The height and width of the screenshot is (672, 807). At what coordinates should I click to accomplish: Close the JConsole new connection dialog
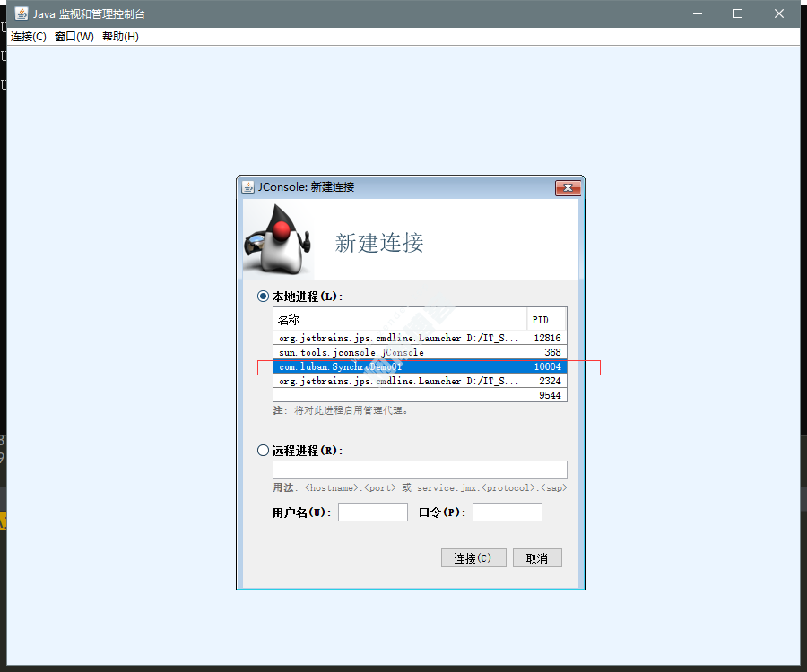pyautogui.click(x=568, y=187)
